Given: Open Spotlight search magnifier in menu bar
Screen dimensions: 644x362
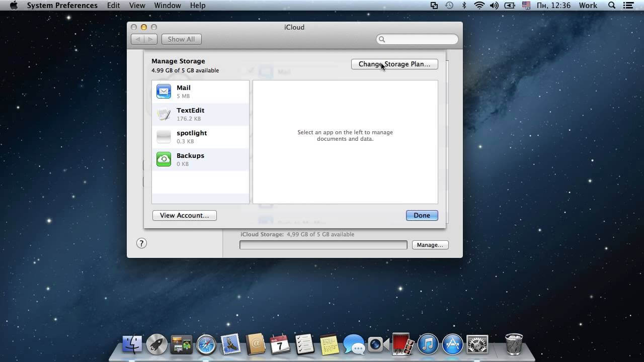Looking at the screenshot, I should tap(612, 5).
